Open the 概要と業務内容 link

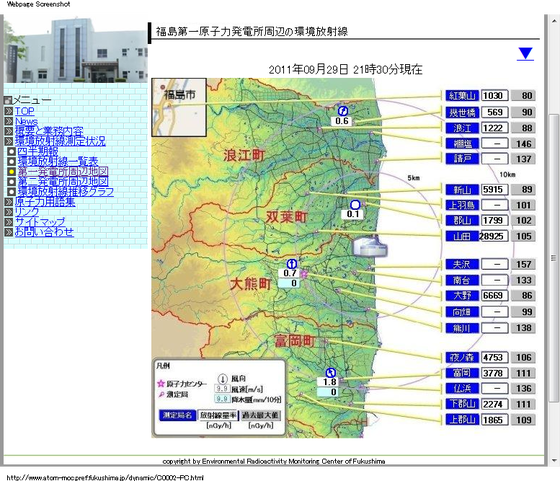tap(49, 131)
